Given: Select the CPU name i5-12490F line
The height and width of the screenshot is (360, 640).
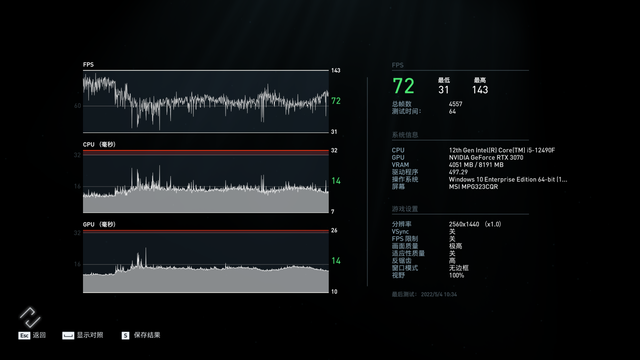Looking at the screenshot, I should [502, 150].
